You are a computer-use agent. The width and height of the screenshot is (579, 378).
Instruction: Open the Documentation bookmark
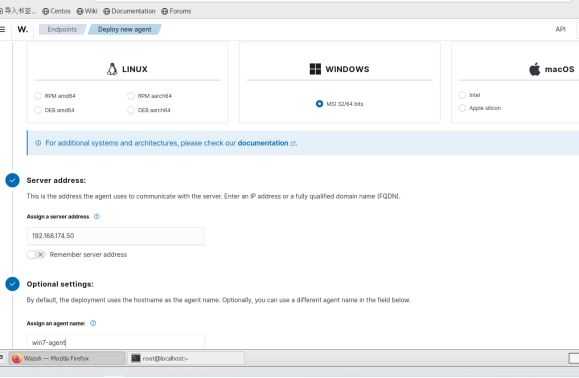point(129,11)
